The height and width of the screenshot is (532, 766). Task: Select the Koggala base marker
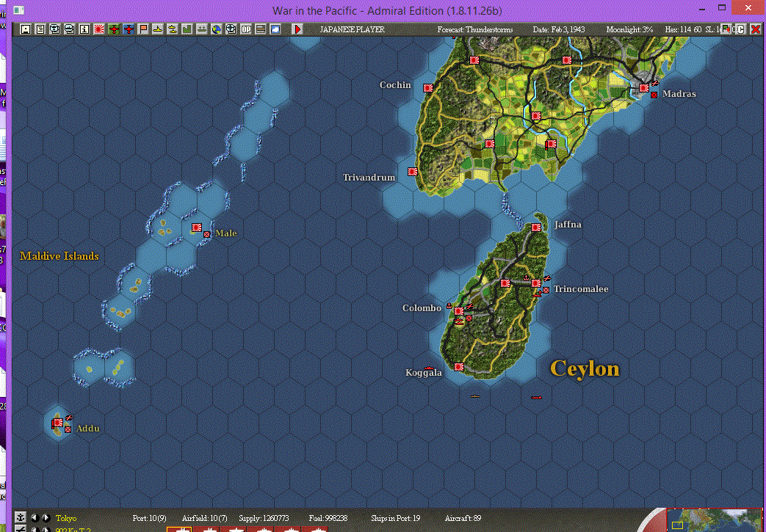pos(459,367)
